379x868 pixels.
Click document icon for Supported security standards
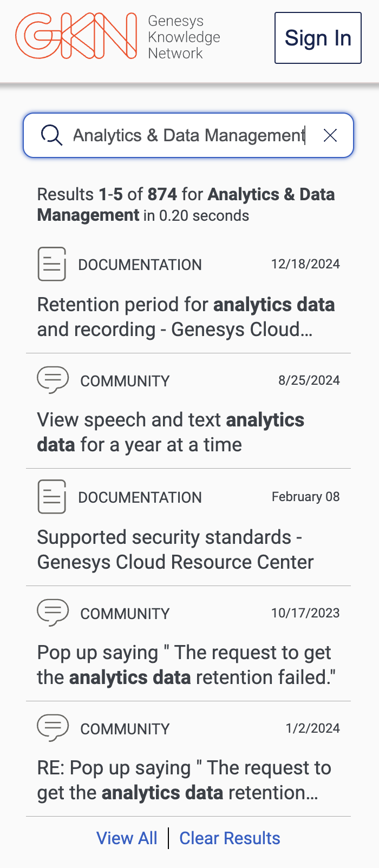pyautogui.click(x=52, y=497)
